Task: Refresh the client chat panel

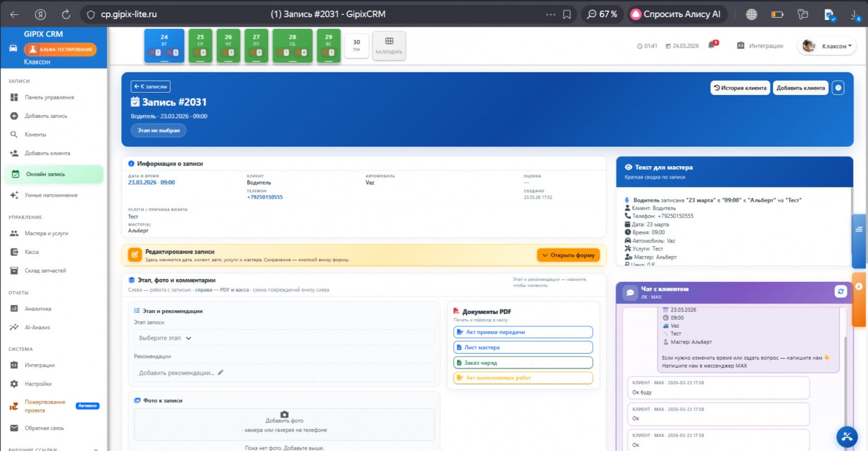Action: [840, 291]
